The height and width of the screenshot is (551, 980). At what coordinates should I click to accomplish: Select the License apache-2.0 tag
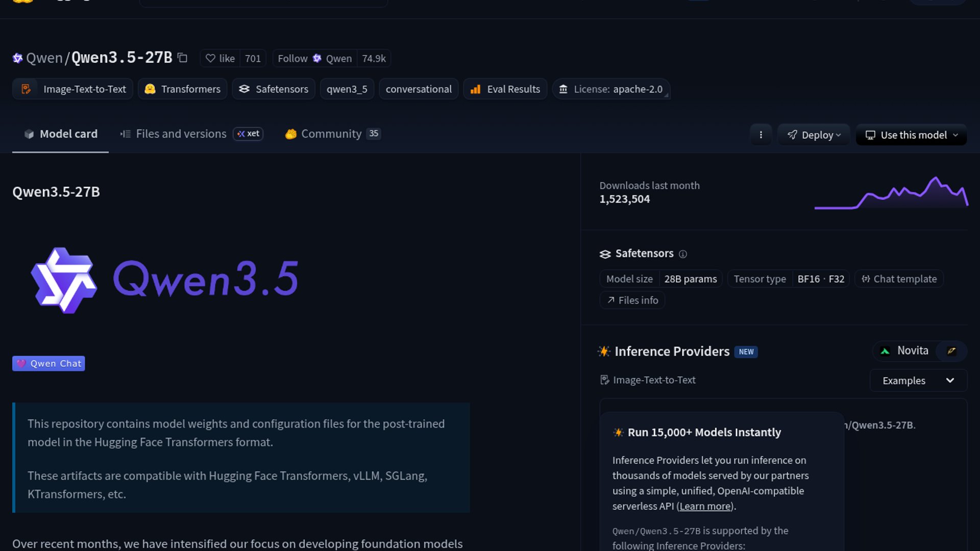tap(611, 89)
